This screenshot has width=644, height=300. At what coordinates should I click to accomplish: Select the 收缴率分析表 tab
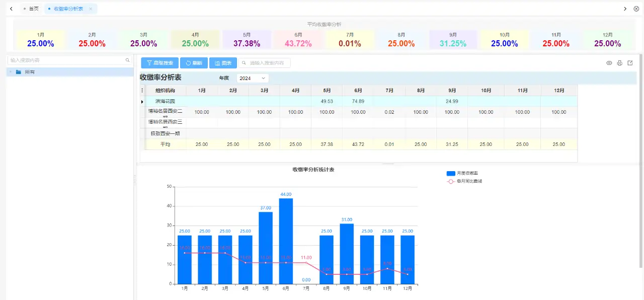(x=68, y=9)
